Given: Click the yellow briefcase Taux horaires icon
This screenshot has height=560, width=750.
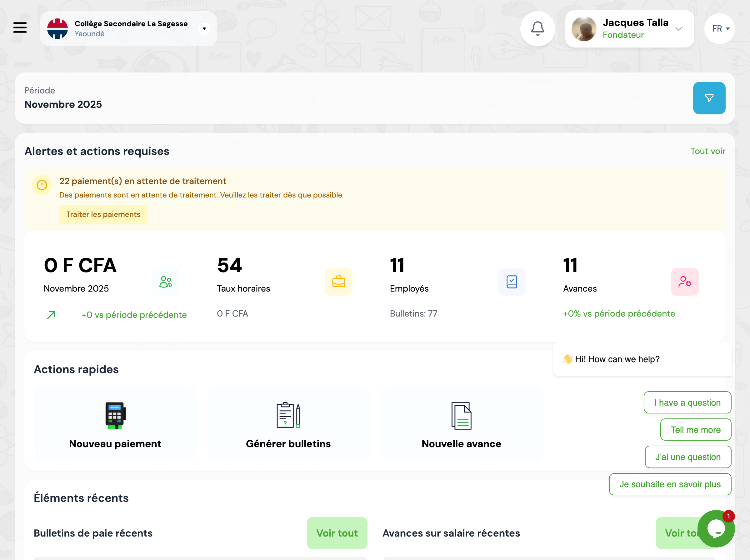Looking at the screenshot, I should (x=338, y=282).
